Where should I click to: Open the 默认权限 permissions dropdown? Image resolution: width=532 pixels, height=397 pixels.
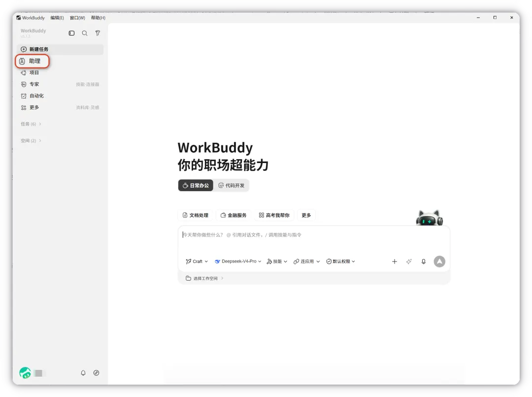tap(341, 262)
